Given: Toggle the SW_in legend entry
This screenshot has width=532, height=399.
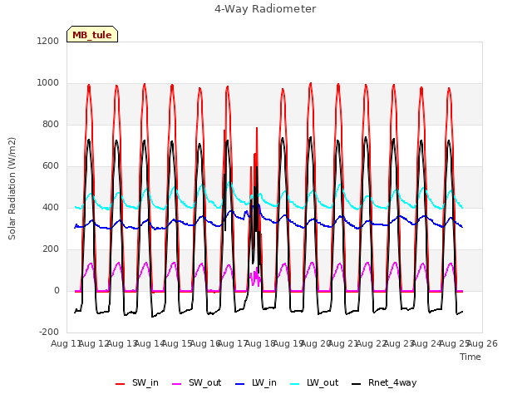Looking at the screenshot, I should (x=137, y=383).
